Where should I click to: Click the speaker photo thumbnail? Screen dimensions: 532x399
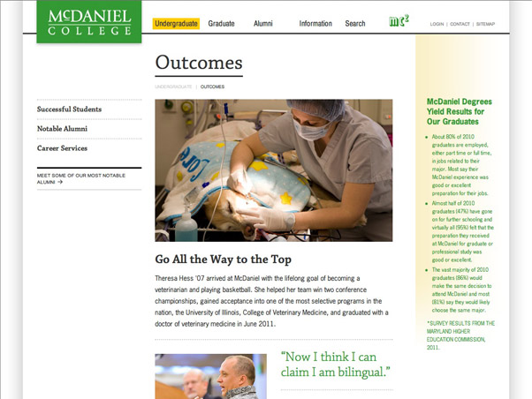coord(210,376)
